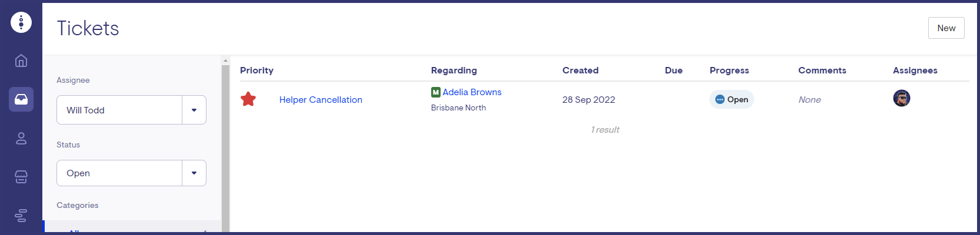980x235 pixels.
Task: Expand the Status dropdown arrow
Action: tap(194, 173)
